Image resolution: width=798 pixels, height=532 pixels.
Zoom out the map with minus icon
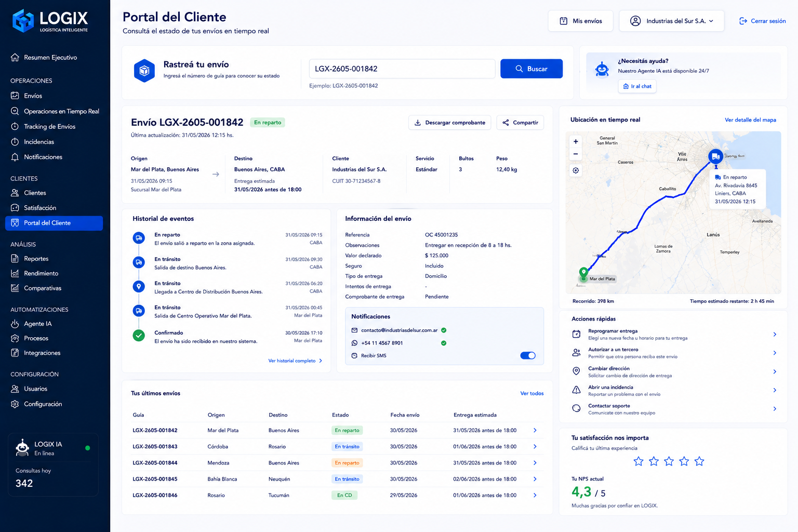[x=576, y=154]
